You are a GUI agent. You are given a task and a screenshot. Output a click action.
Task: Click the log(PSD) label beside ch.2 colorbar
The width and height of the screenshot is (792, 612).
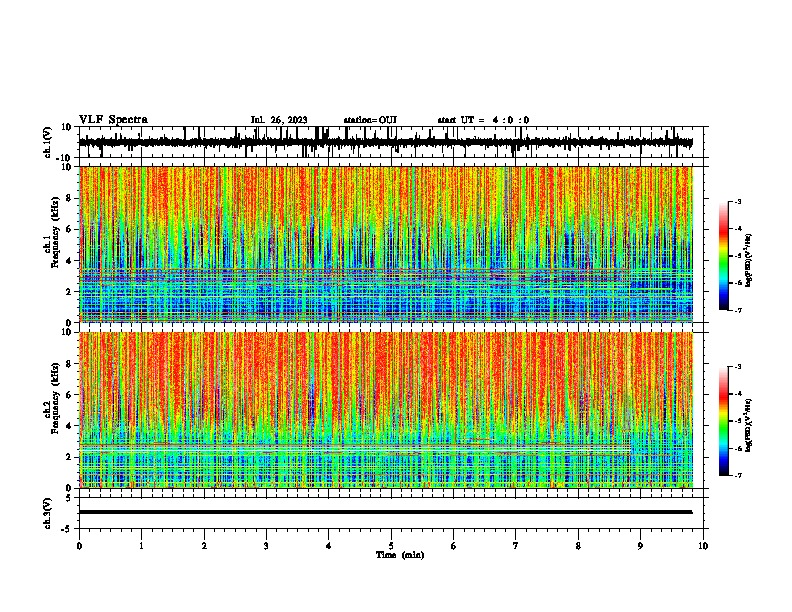pyautogui.click(x=748, y=426)
